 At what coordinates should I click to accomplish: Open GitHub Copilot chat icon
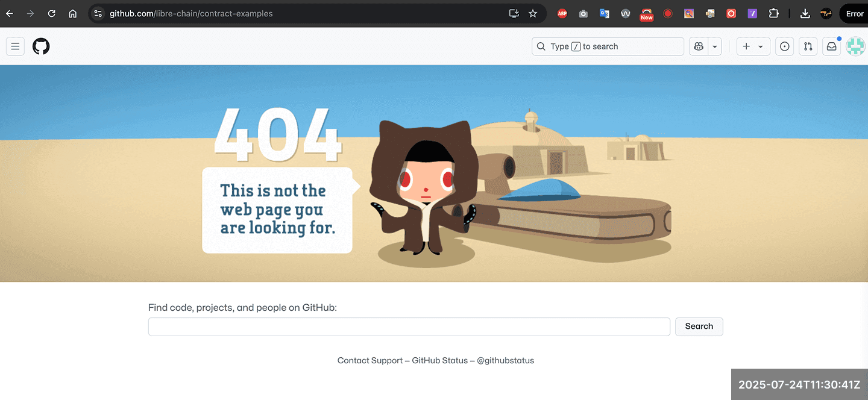[x=699, y=46]
